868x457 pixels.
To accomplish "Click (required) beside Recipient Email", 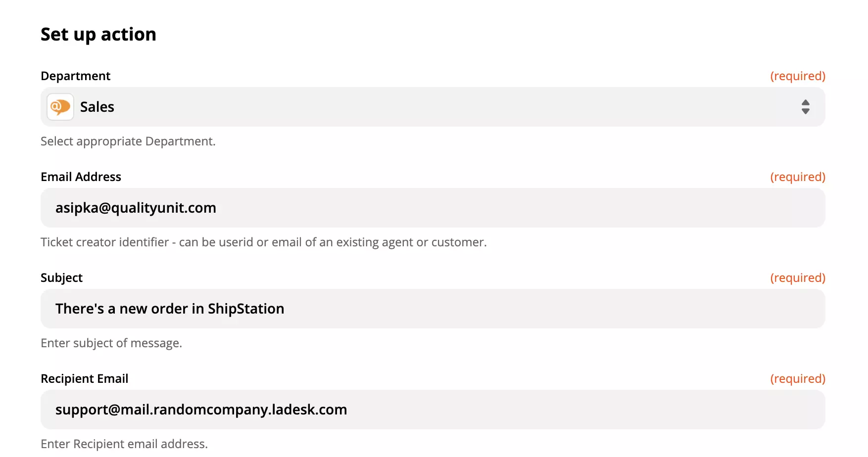I will (x=797, y=378).
